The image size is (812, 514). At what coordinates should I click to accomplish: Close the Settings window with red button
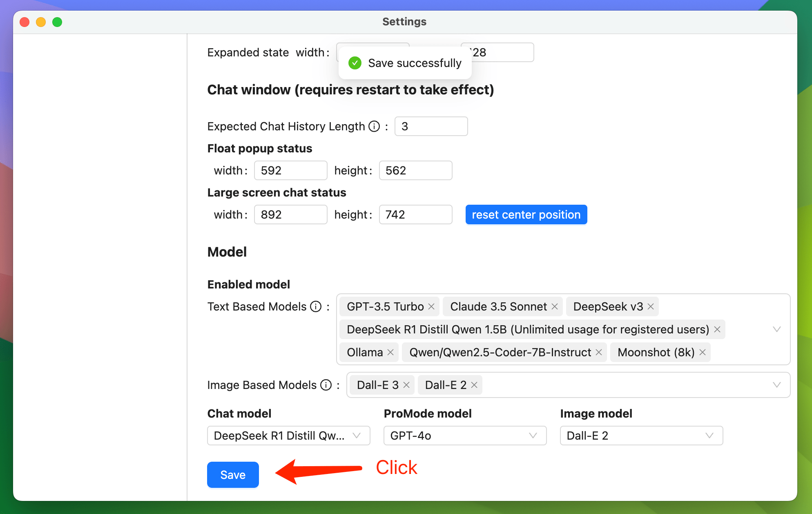point(25,22)
